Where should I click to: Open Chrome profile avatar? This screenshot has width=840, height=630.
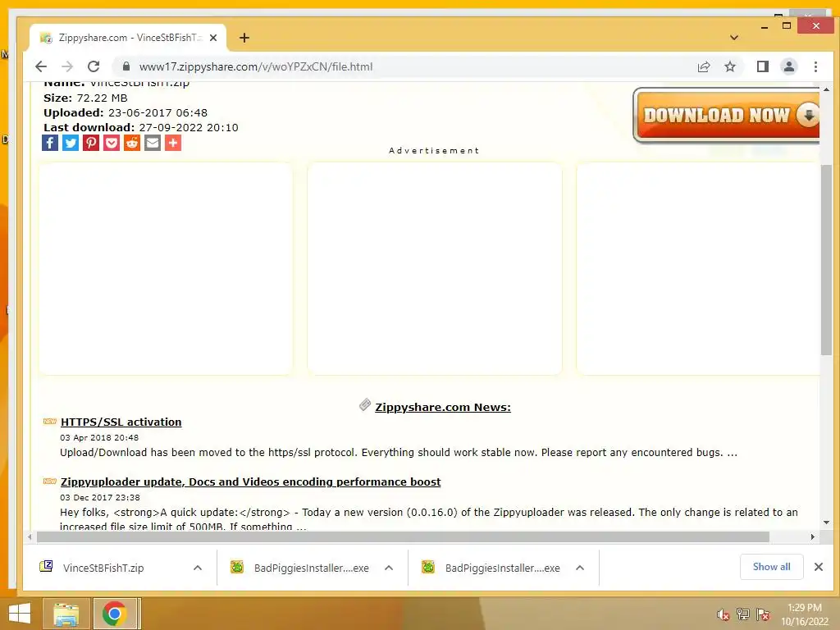click(788, 66)
